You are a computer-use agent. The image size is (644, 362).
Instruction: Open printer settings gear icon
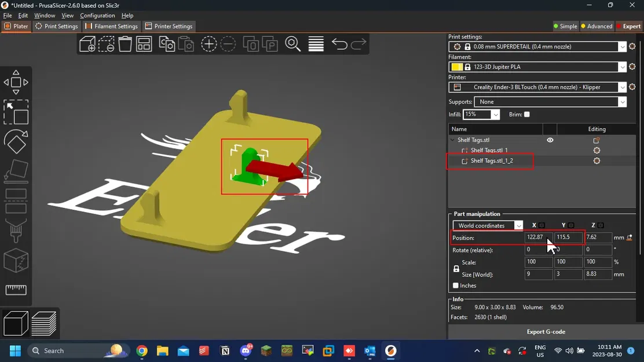click(x=632, y=87)
